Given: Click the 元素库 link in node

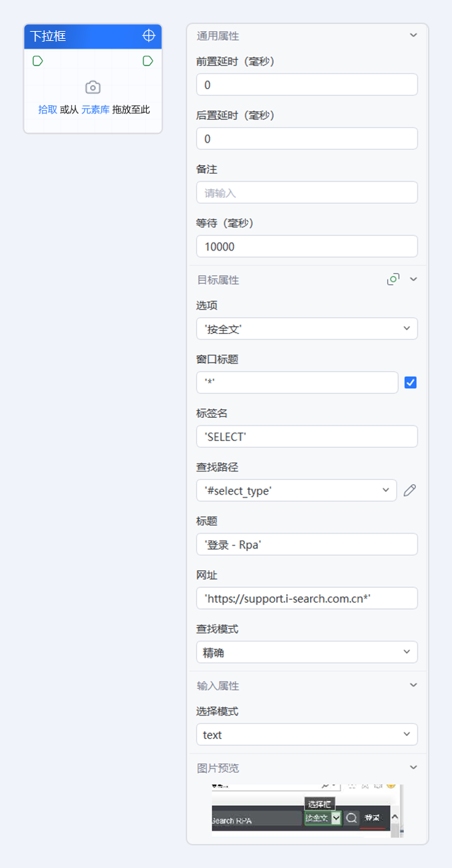Looking at the screenshot, I should point(95,109).
